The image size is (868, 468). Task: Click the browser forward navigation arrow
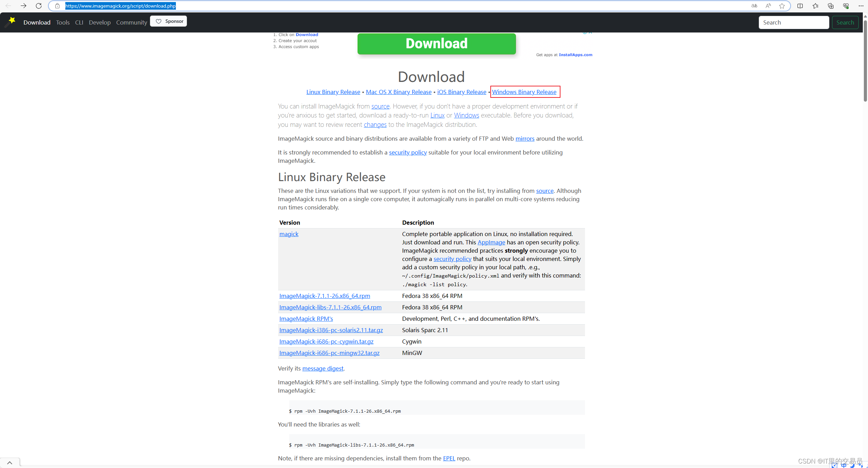click(23, 6)
